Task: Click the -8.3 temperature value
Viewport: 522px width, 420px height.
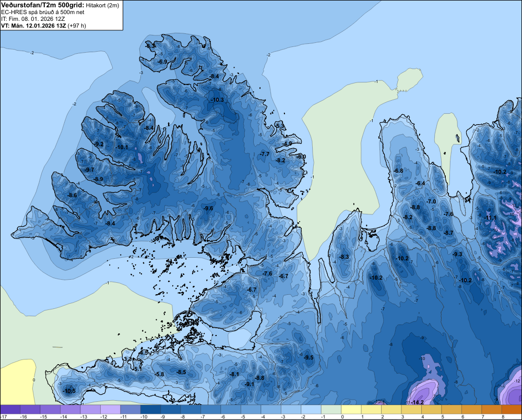Action: [x=344, y=257]
